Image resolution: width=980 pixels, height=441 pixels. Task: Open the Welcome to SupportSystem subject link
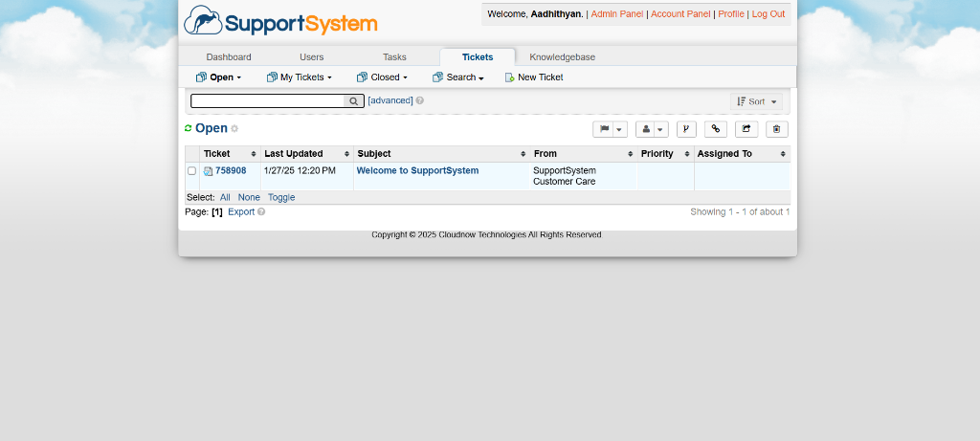[417, 170]
